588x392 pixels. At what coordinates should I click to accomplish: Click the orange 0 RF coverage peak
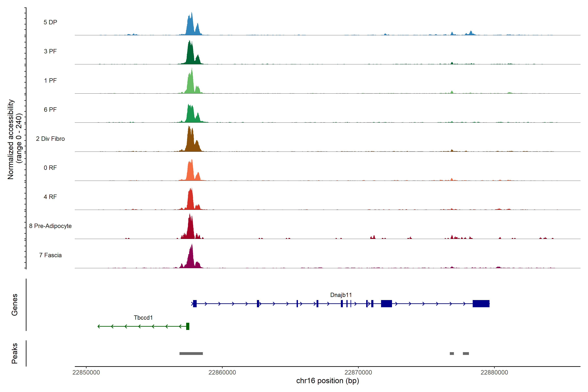(x=190, y=171)
